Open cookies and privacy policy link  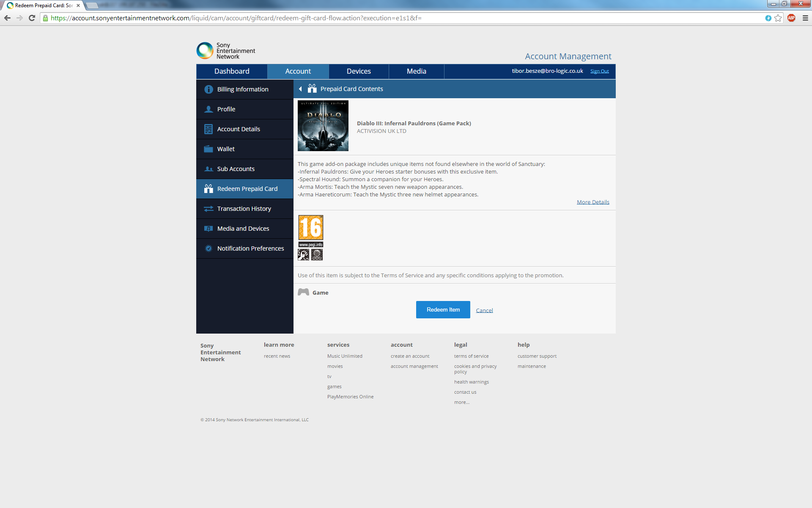tap(475, 369)
